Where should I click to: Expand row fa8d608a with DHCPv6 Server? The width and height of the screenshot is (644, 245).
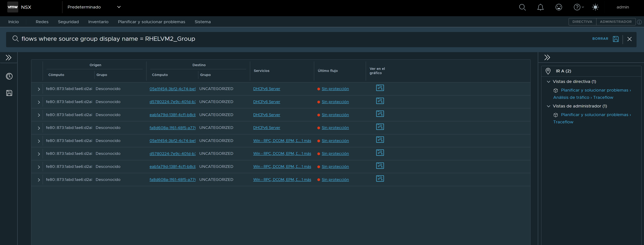(39, 128)
